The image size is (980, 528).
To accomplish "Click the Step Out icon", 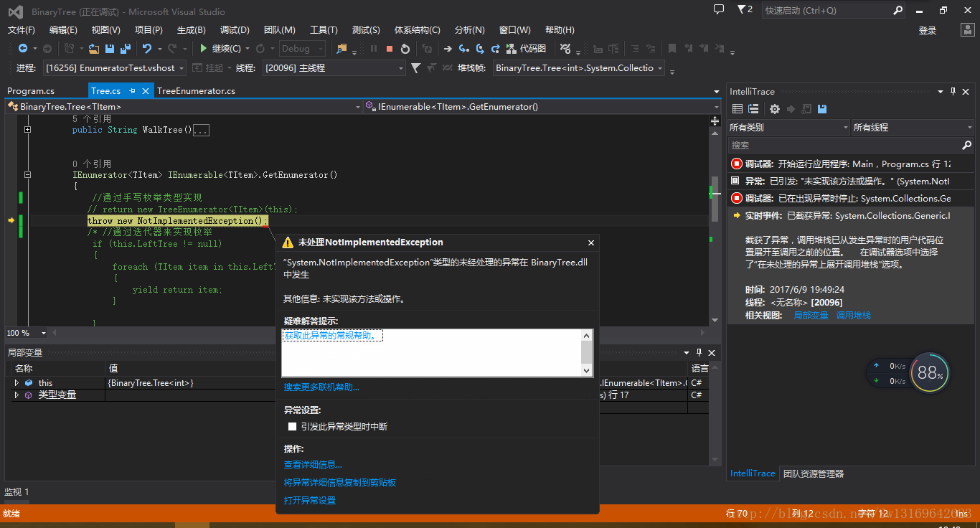I will click(x=496, y=49).
